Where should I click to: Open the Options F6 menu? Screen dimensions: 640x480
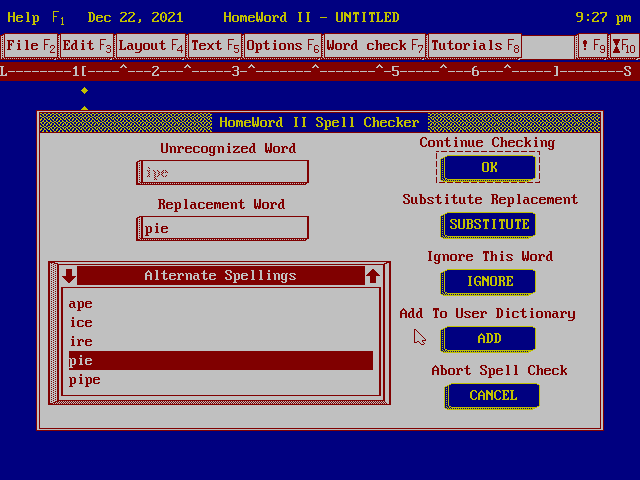point(282,46)
